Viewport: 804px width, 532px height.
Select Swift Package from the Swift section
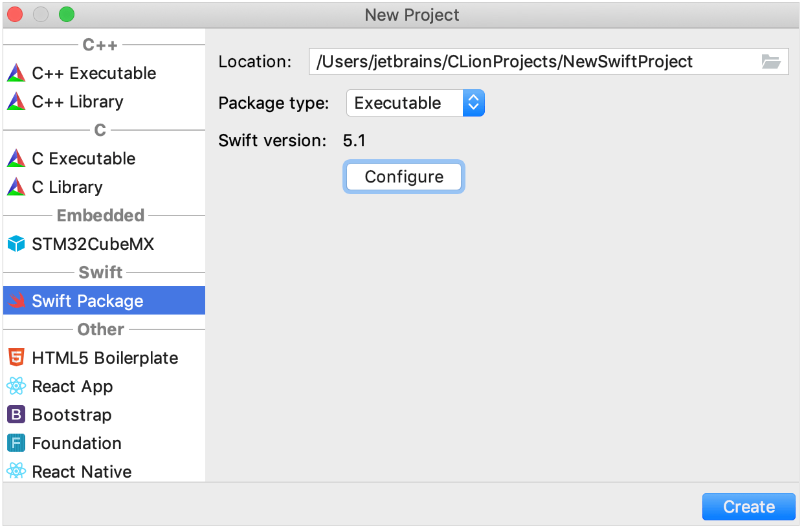coord(87,300)
